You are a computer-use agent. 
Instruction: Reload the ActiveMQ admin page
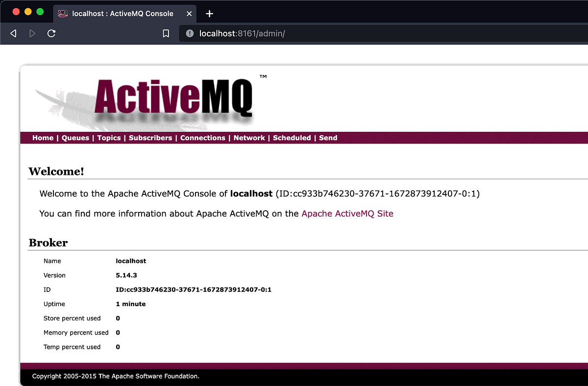(x=51, y=33)
